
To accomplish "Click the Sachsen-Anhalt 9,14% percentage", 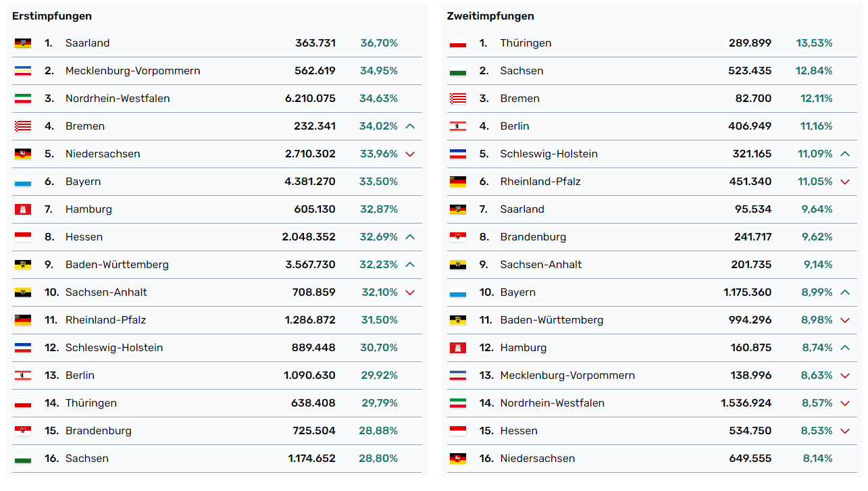I will coord(818,265).
